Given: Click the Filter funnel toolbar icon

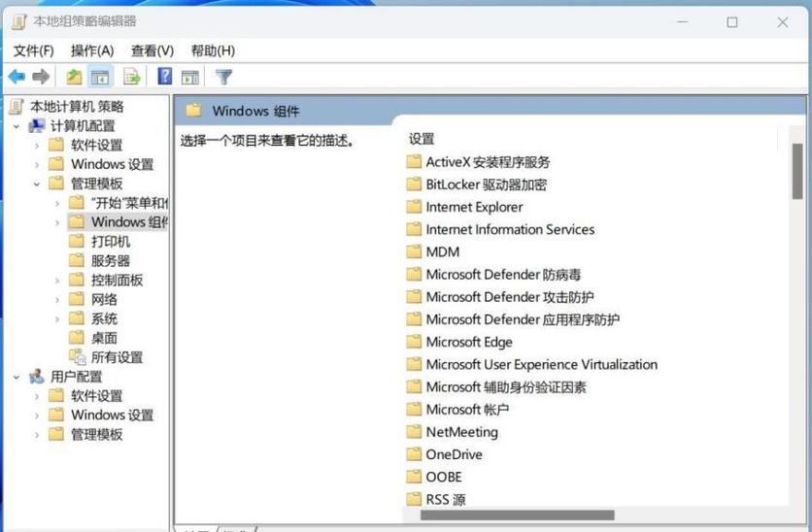Looking at the screenshot, I should [x=223, y=77].
